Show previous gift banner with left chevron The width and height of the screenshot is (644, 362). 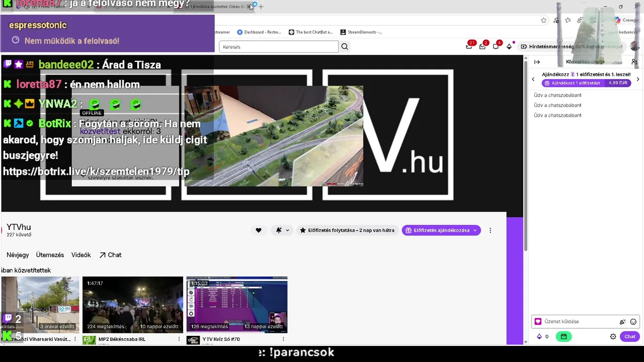tap(533, 79)
